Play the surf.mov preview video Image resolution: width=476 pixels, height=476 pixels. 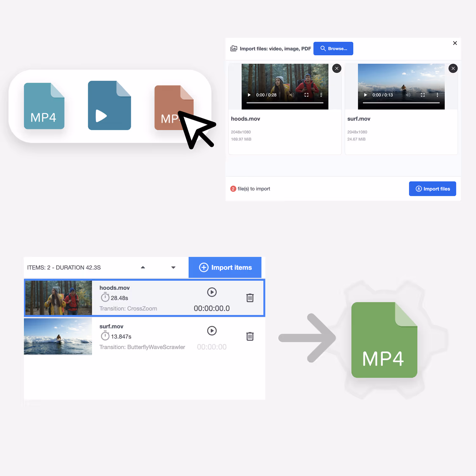(x=366, y=95)
